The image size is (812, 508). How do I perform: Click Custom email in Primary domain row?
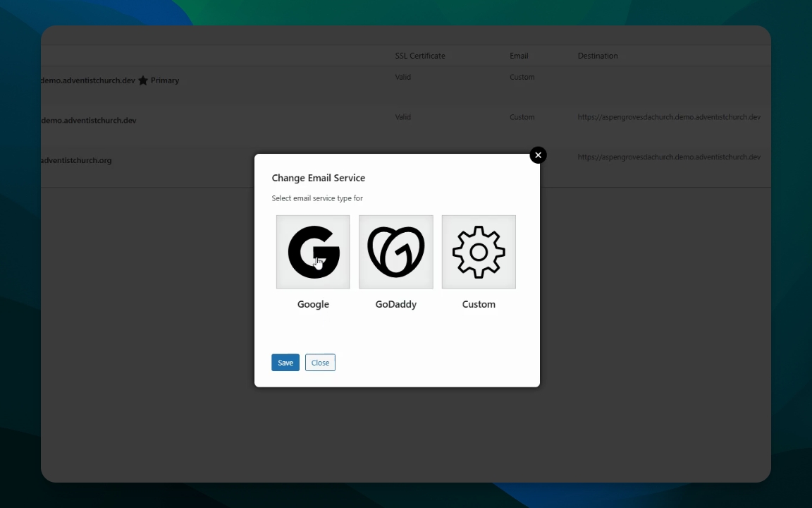coord(522,77)
